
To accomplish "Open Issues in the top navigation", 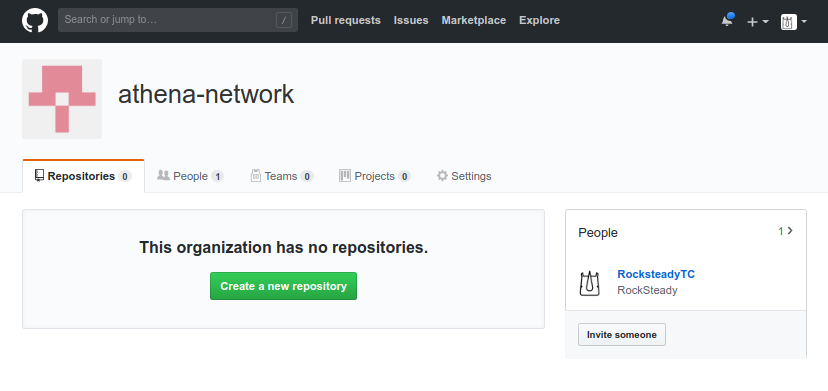I will point(411,20).
